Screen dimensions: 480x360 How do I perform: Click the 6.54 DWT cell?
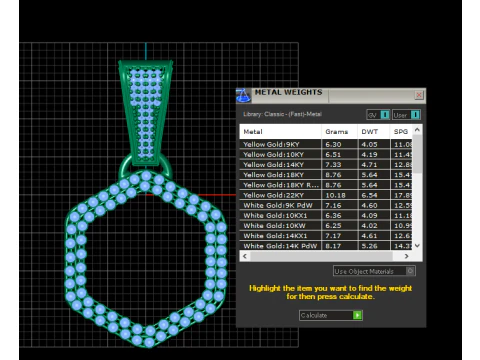coord(374,195)
